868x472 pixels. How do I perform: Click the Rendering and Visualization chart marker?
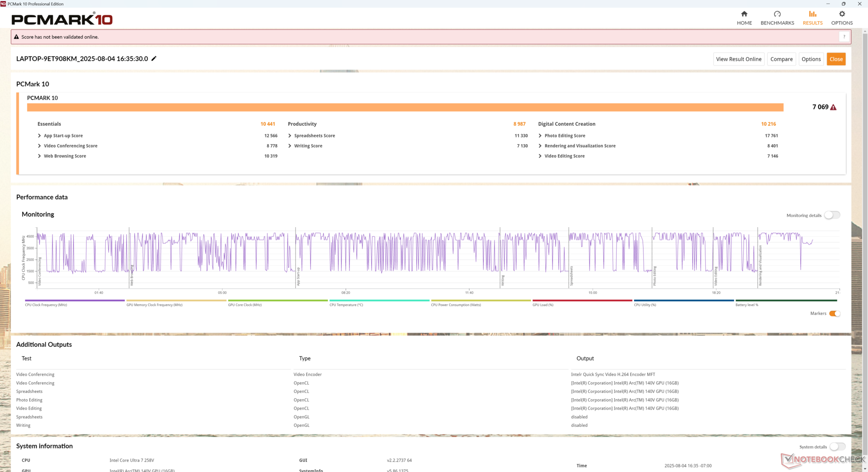pyautogui.click(x=760, y=265)
